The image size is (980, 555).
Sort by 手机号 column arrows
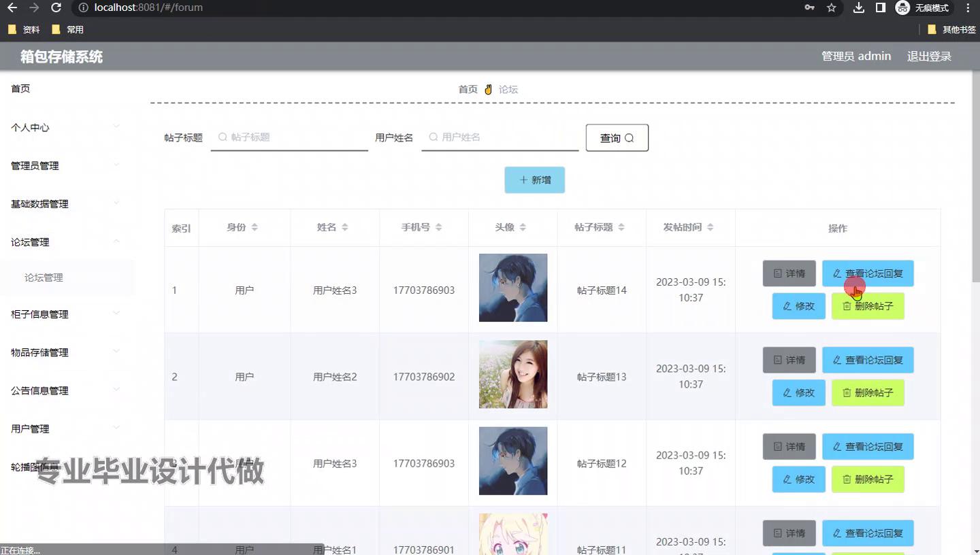(438, 227)
